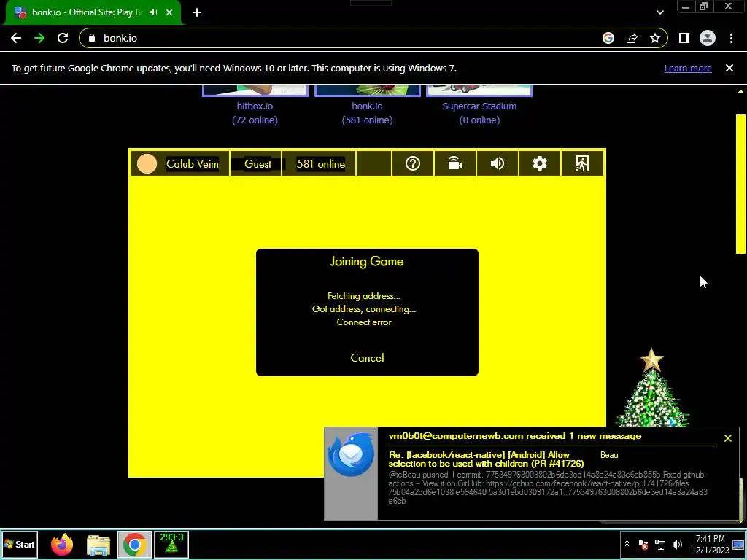Launch Firefox from the taskbar
Image resolution: width=747 pixels, height=560 pixels.
click(x=62, y=544)
